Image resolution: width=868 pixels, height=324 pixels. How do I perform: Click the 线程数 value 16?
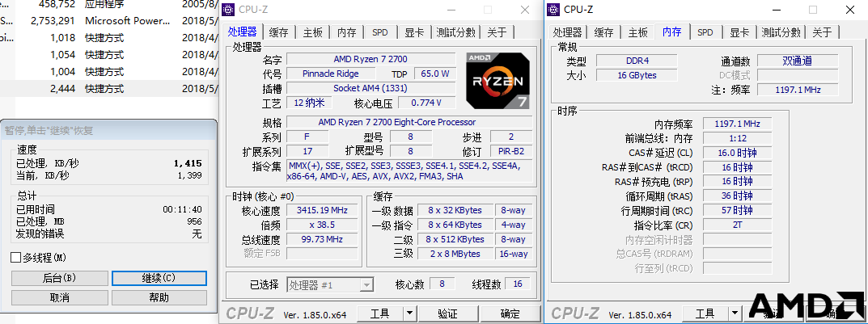coord(518,284)
